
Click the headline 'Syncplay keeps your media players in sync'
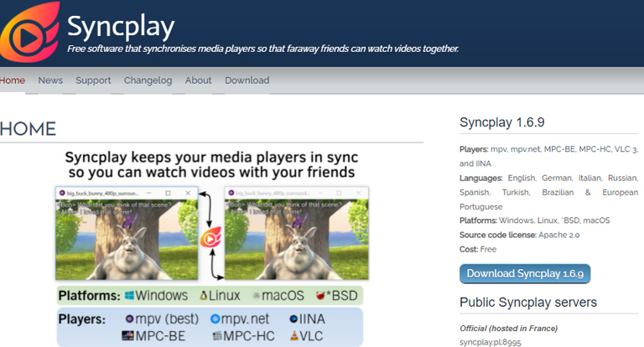[211, 158]
